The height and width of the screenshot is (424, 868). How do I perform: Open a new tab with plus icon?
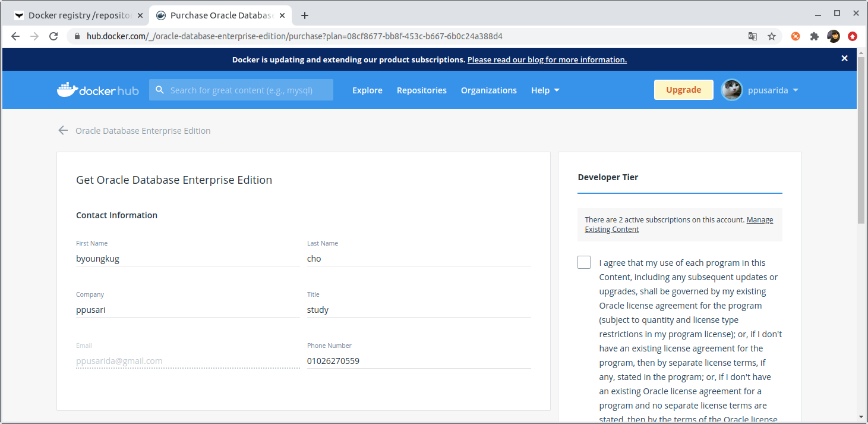(x=305, y=15)
